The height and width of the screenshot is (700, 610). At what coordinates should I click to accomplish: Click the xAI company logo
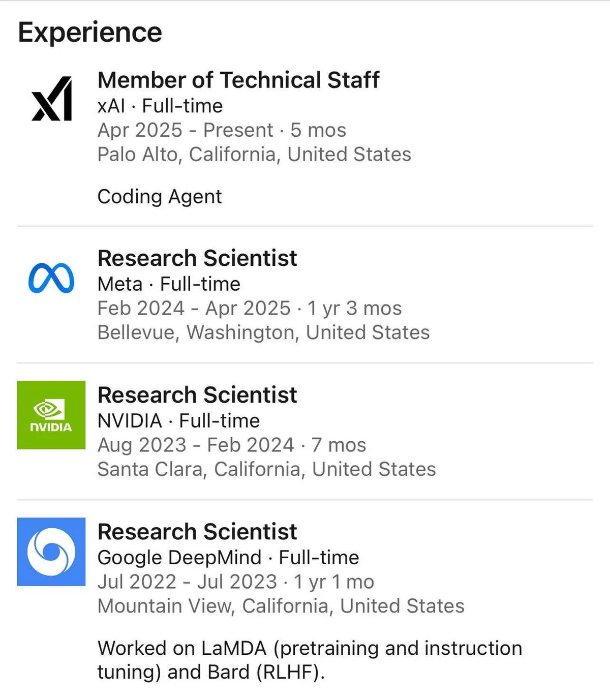pyautogui.click(x=51, y=99)
